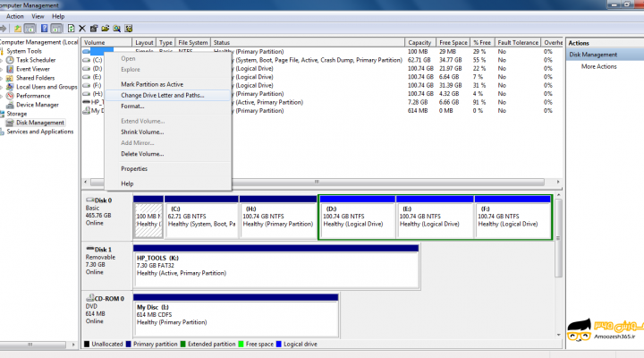Select Performance gauge icon in tree
This screenshot has height=358, width=644.
(x=10, y=96)
